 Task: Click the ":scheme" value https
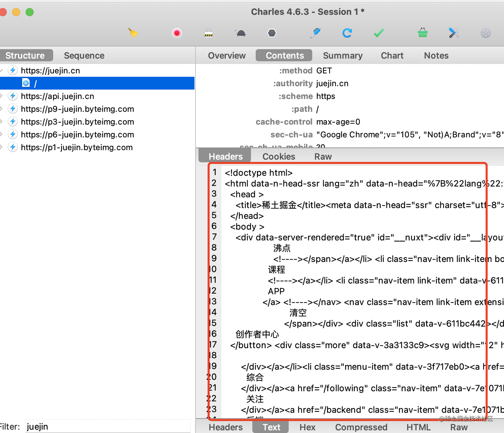326,96
